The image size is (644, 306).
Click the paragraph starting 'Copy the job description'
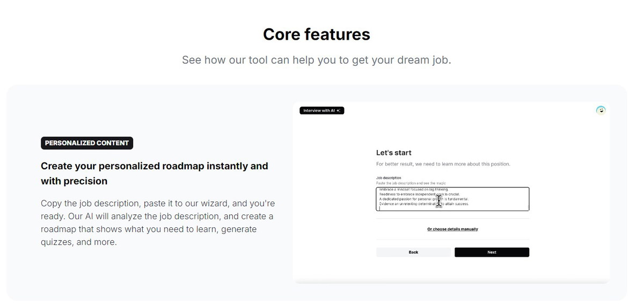[158, 223]
